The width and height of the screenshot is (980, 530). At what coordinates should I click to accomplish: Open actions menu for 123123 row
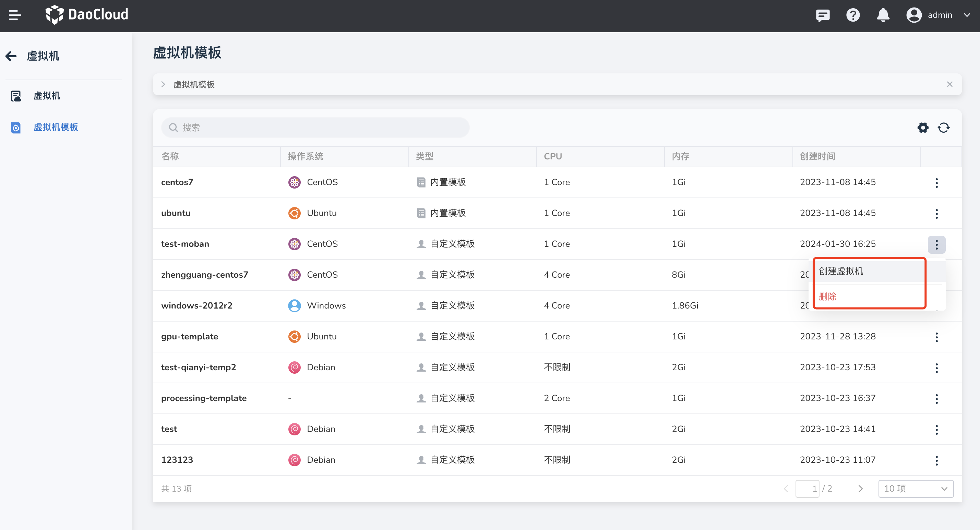point(936,460)
